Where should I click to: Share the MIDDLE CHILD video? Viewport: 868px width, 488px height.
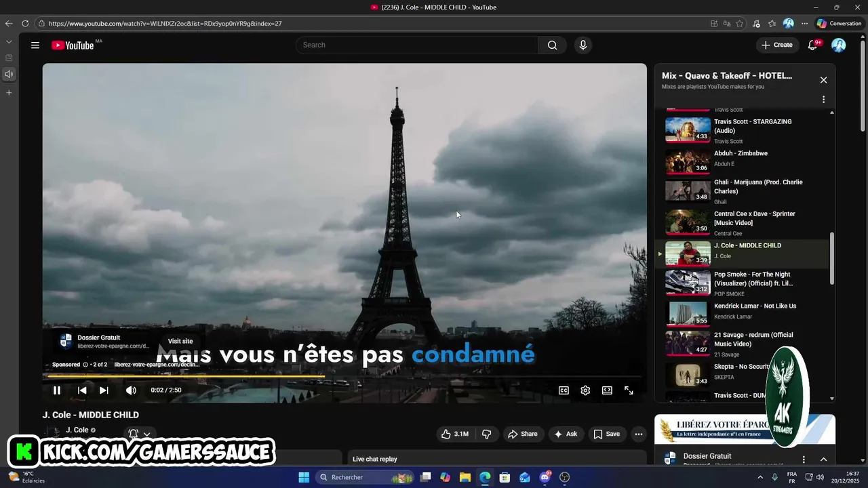523,434
